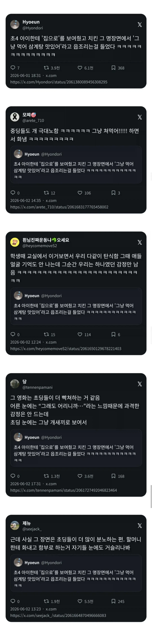The image size is (152, 644).
Task: Like the tennenpamani tweet with 3.6천 hearts
Action: pyautogui.click(x=80, y=476)
